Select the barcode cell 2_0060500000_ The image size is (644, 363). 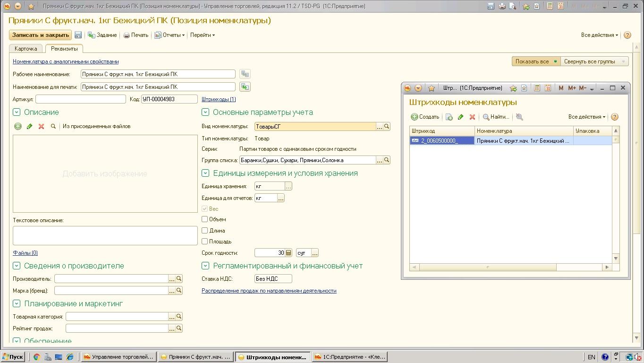pyautogui.click(x=442, y=141)
